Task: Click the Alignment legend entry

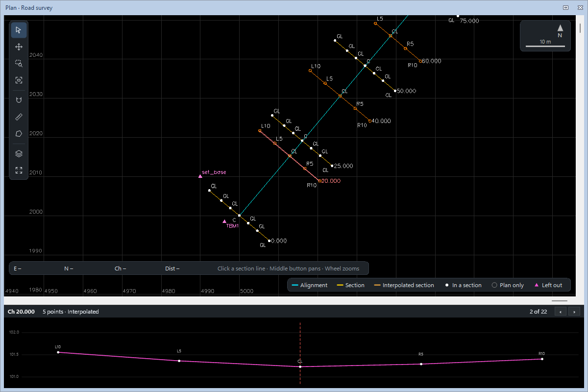Action: coord(310,285)
